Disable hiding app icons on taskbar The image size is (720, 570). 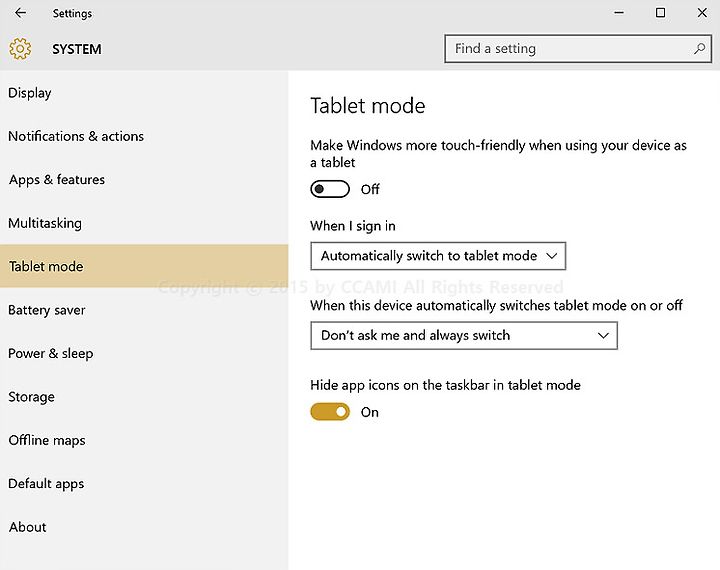[x=330, y=412]
